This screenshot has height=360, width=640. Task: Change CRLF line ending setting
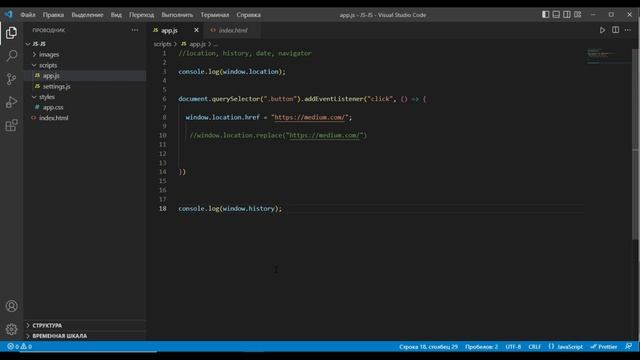(534, 347)
